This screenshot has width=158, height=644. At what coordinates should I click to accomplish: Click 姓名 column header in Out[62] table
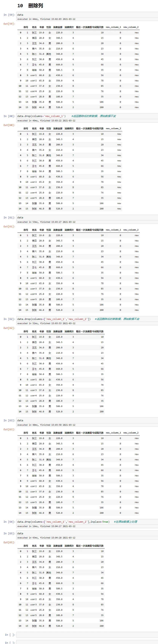(34, 332)
